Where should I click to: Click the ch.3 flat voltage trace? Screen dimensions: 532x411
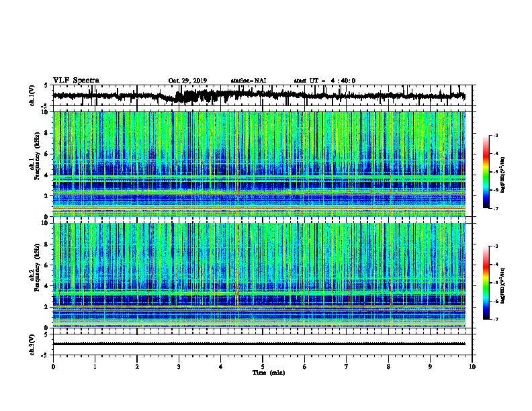(x=259, y=344)
